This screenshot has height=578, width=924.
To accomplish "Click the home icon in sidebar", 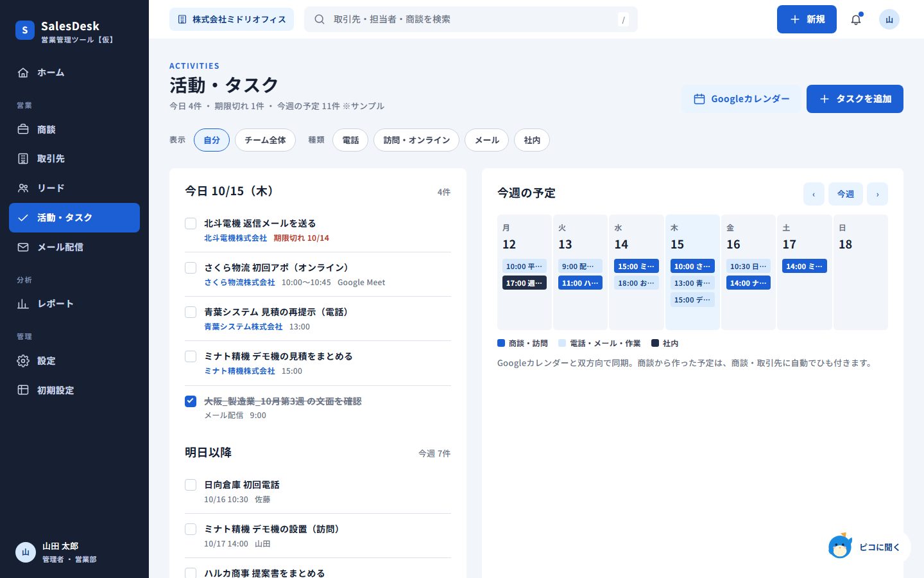I will tap(23, 73).
